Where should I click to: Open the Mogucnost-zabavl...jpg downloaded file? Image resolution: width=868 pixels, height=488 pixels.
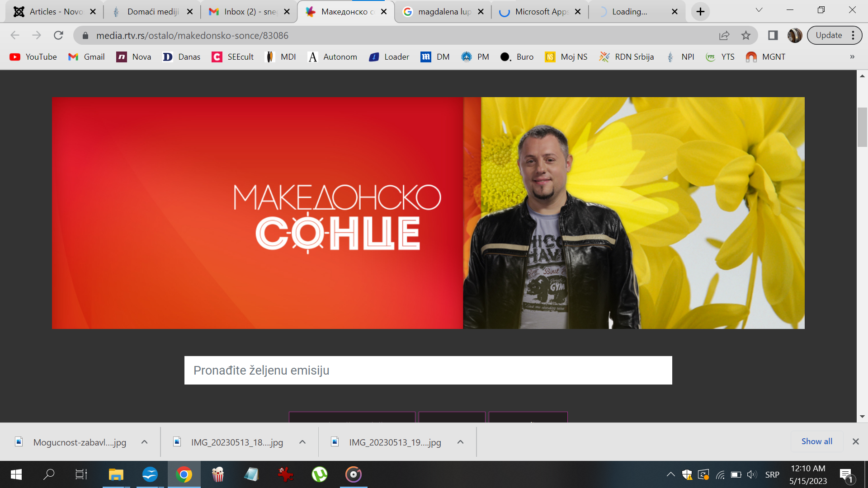coord(71,442)
